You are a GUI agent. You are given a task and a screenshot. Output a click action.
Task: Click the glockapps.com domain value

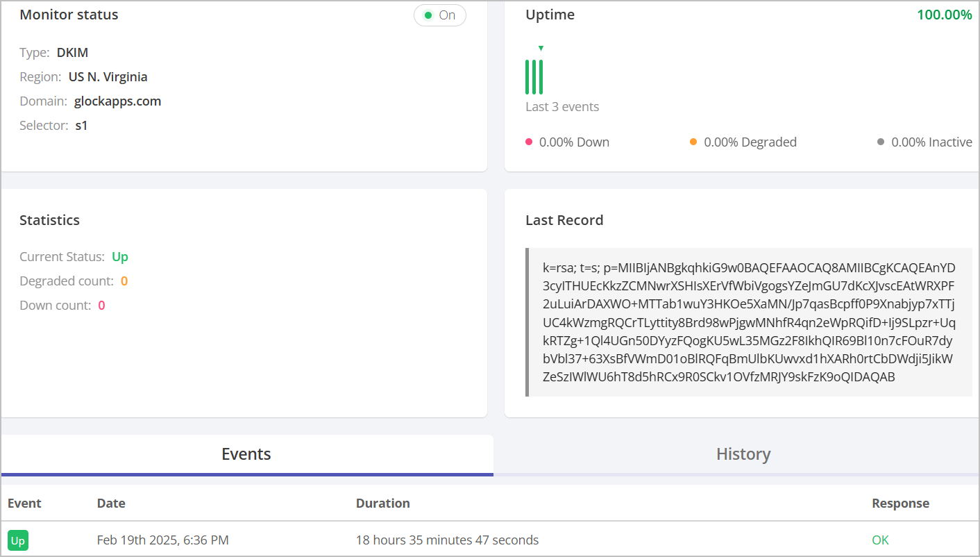pos(117,101)
